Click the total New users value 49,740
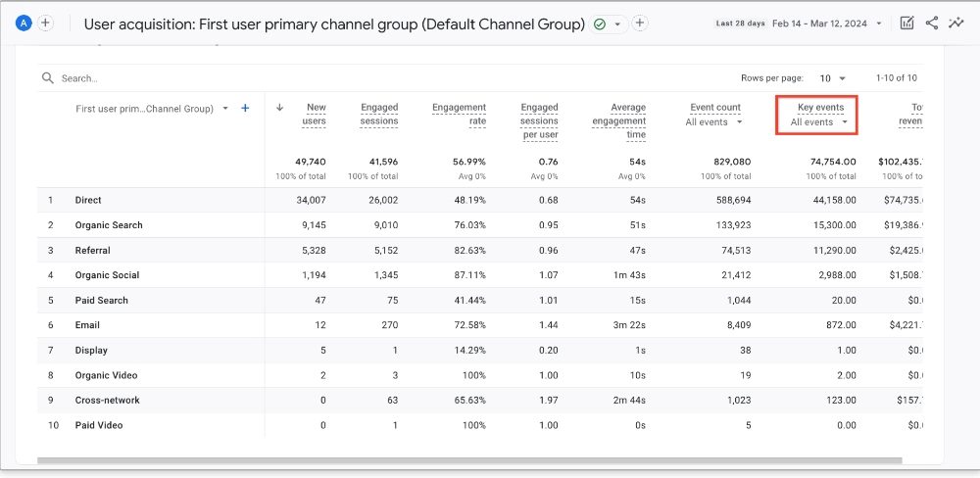 coord(311,162)
